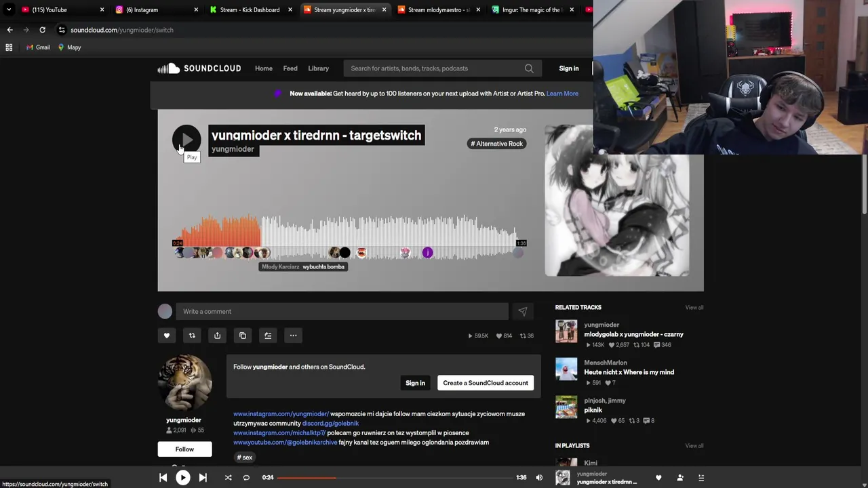The width and height of the screenshot is (868, 488).
Task: Like the track with the heart icon under the comment box
Action: click(x=166, y=335)
